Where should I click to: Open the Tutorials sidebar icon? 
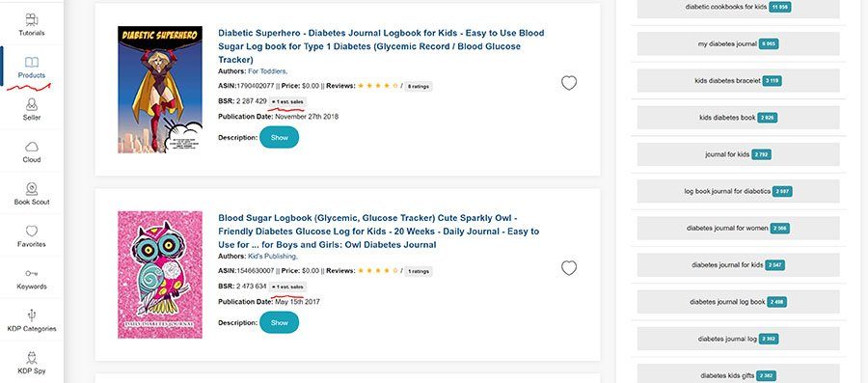tap(32, 20)
